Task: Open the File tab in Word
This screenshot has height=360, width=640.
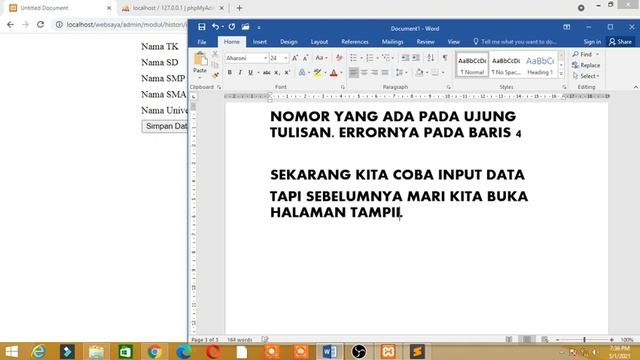Action: 202,42
